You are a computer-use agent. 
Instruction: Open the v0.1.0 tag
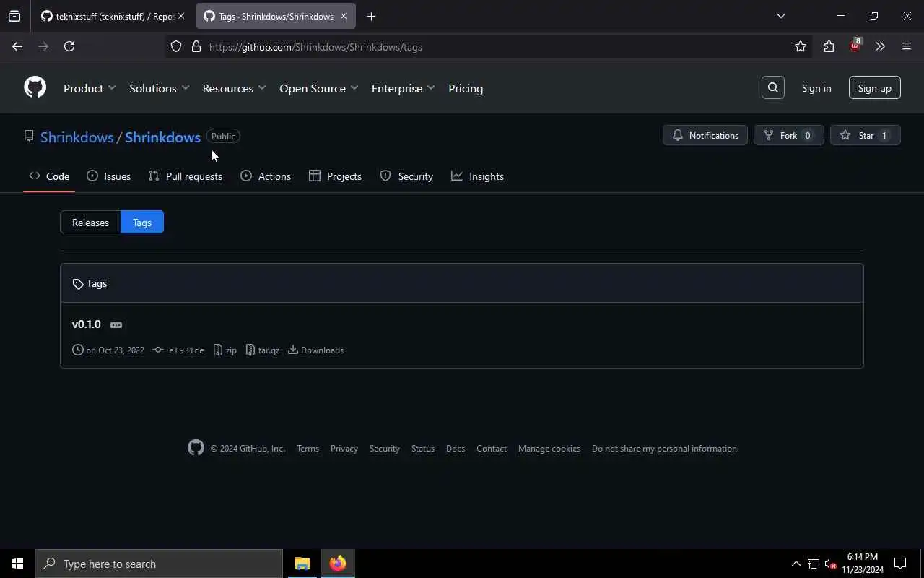(x=86, y=324)
